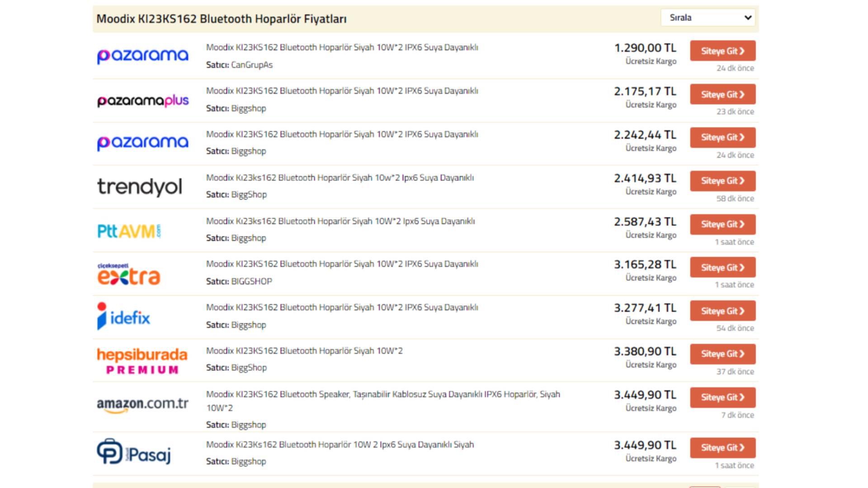Click the hepsiburada PREMIUM logo

[142, 361]
